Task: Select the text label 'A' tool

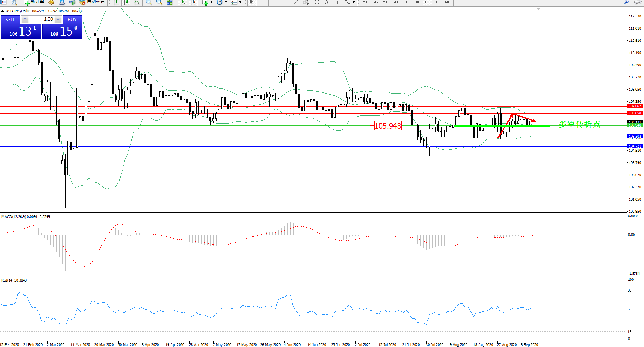Action: (x=326, y=2)
